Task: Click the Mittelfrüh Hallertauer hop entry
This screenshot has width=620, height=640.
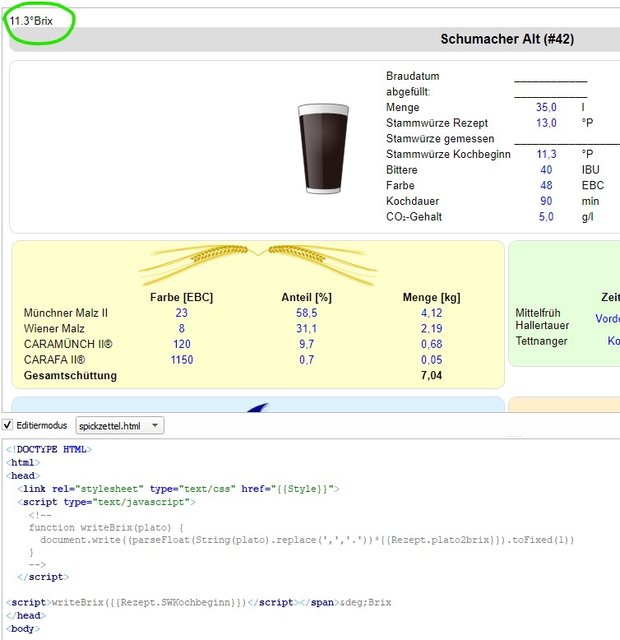Action: 542,319
